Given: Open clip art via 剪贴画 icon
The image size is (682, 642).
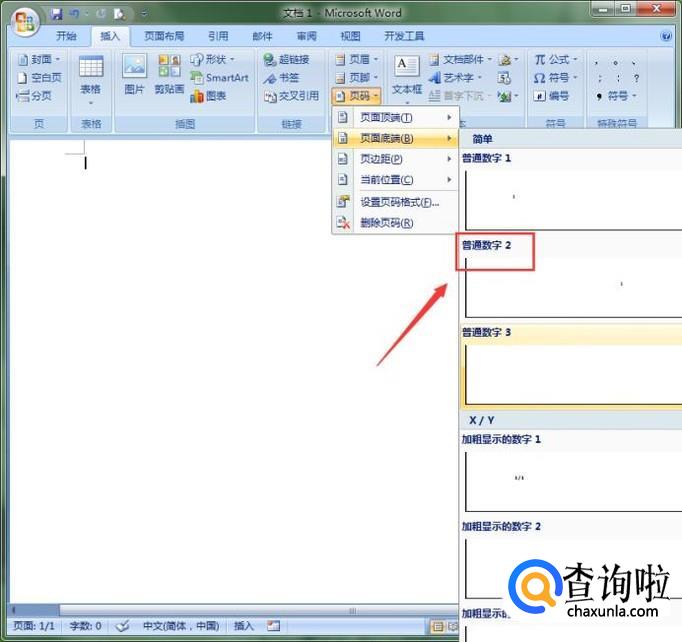Looking at the screenshot, I should (169, 74).
